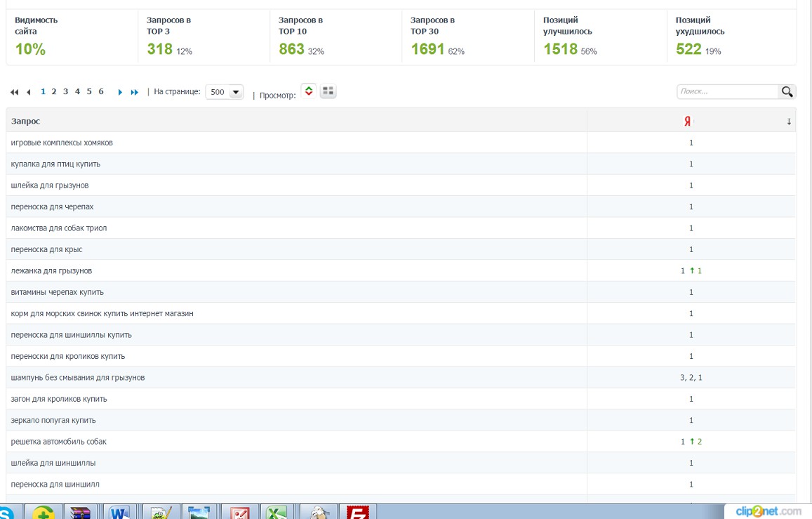Image resolution: width=812 pixels, height=519 pixels.
Task: Open FileZilla from the taskbar
Action: tap(357, 512)
